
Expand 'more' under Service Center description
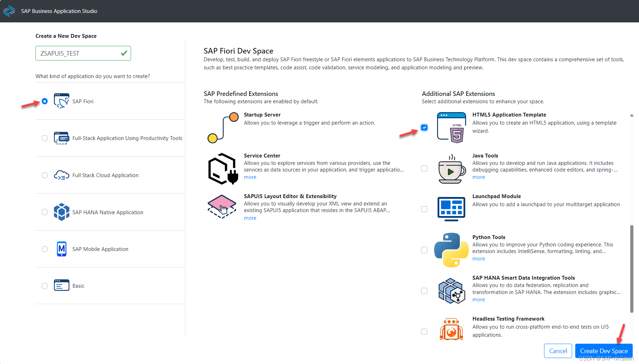(250, 177)
